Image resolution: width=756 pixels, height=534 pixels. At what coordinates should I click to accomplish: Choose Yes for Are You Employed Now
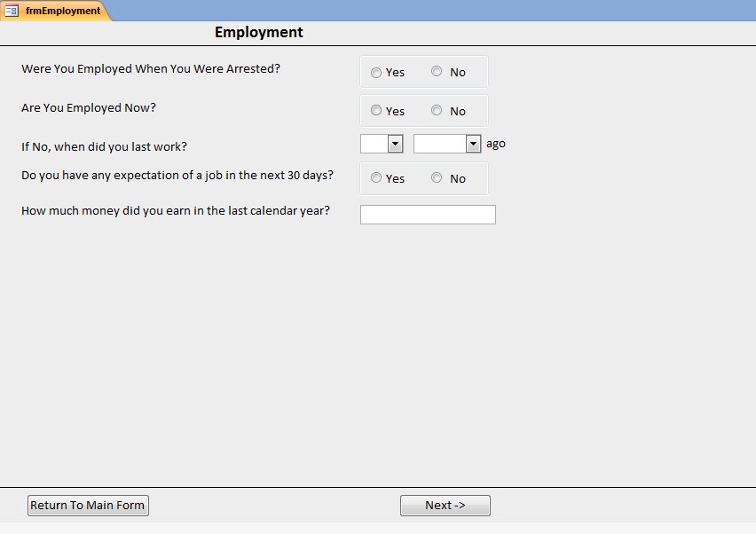(x=376, y=110)
